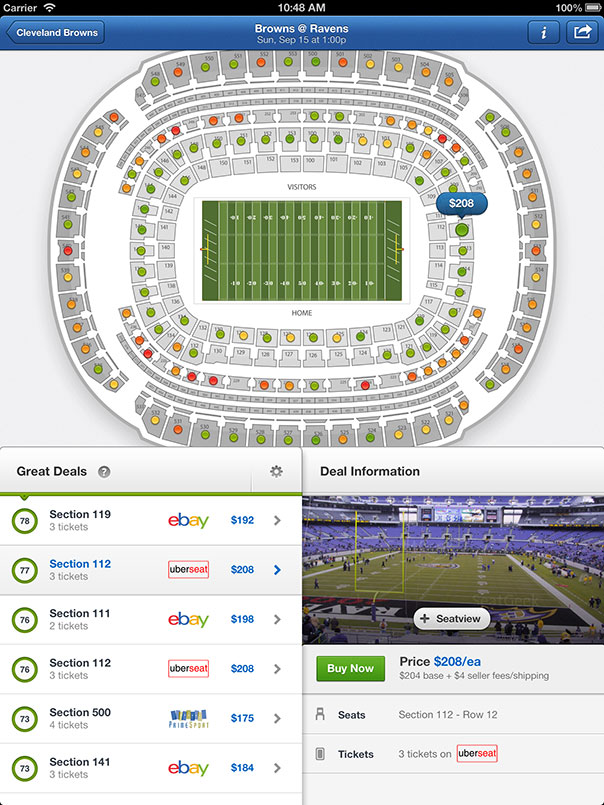Expand Section 111 listing chevron

point(277,620)
